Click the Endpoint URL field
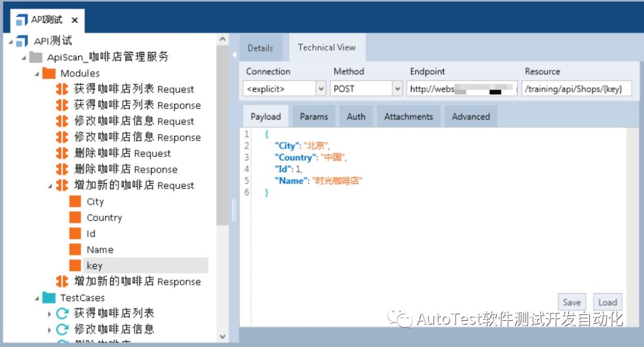 [x=462, y=89]
